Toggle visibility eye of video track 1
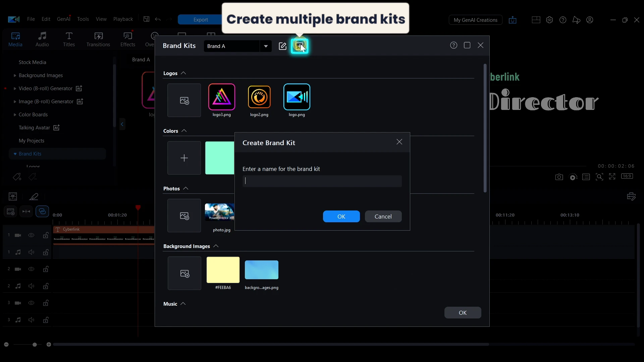 tap(31, 235)
